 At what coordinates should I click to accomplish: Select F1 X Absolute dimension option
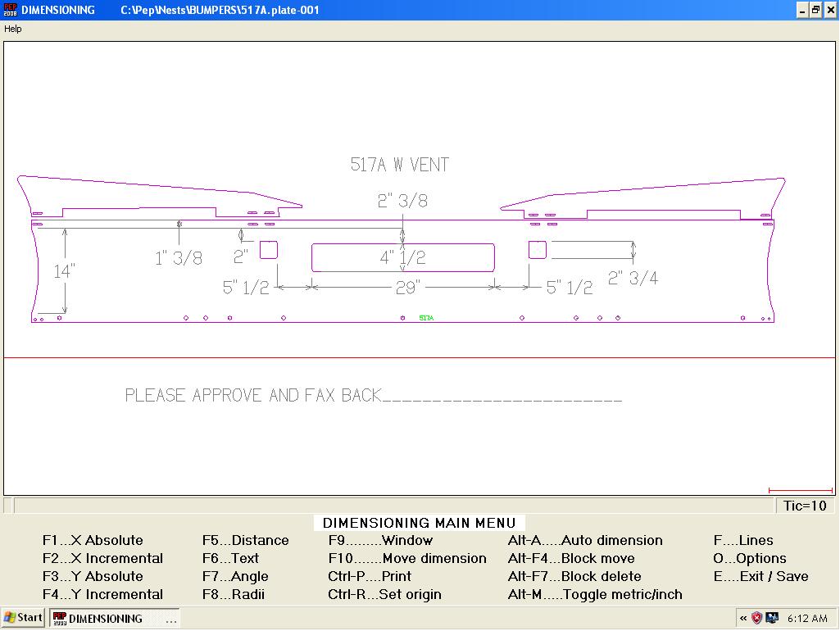click(93, 541)
